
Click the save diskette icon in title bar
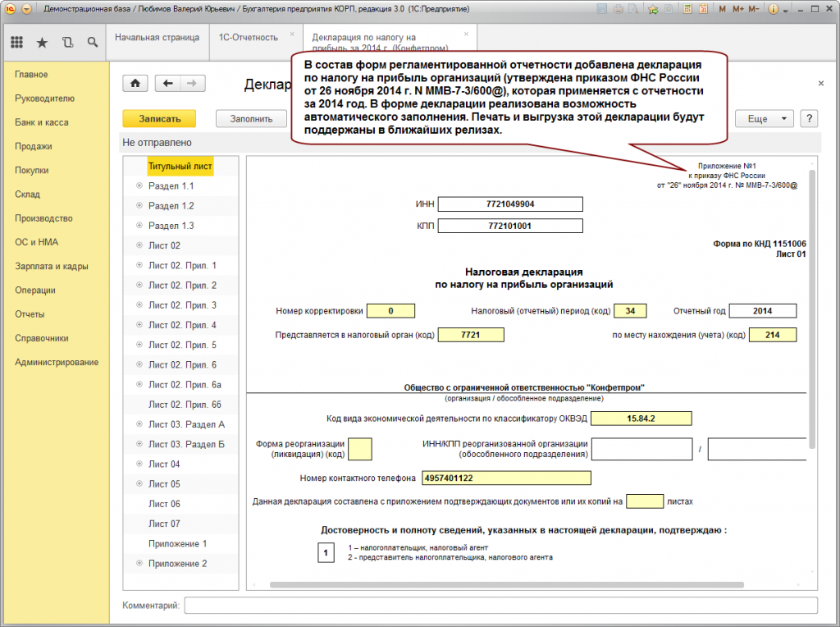pyautogui.click(x=602, y=9)
